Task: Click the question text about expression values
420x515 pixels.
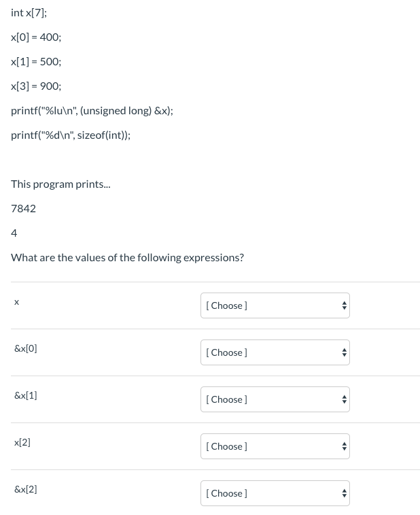Action: [x=127, y=257]
